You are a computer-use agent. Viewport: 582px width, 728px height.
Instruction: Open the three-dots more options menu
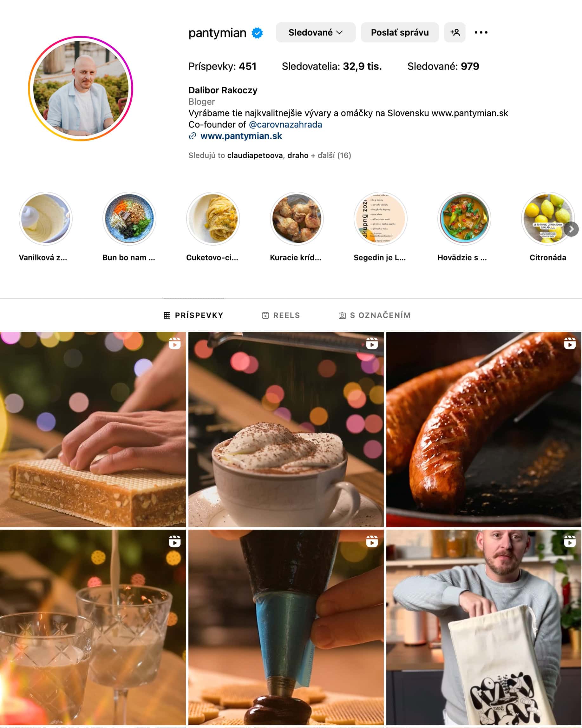481,32
